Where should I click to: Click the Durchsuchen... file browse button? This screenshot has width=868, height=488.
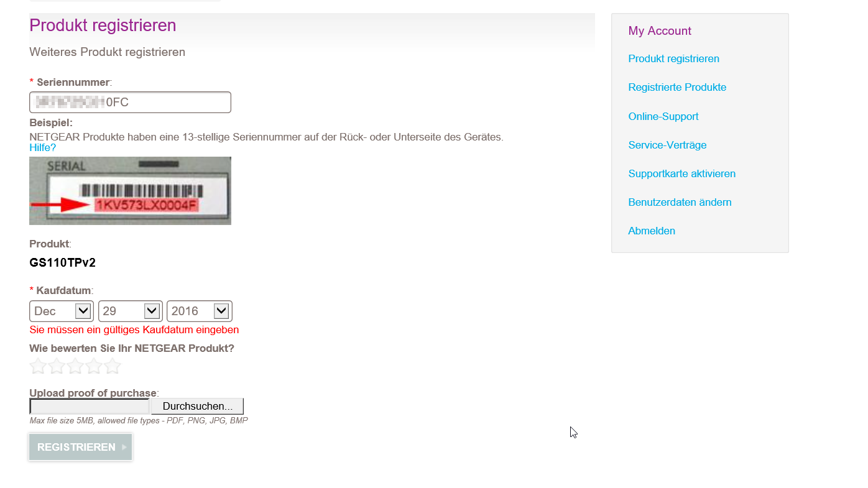(197, 406)
